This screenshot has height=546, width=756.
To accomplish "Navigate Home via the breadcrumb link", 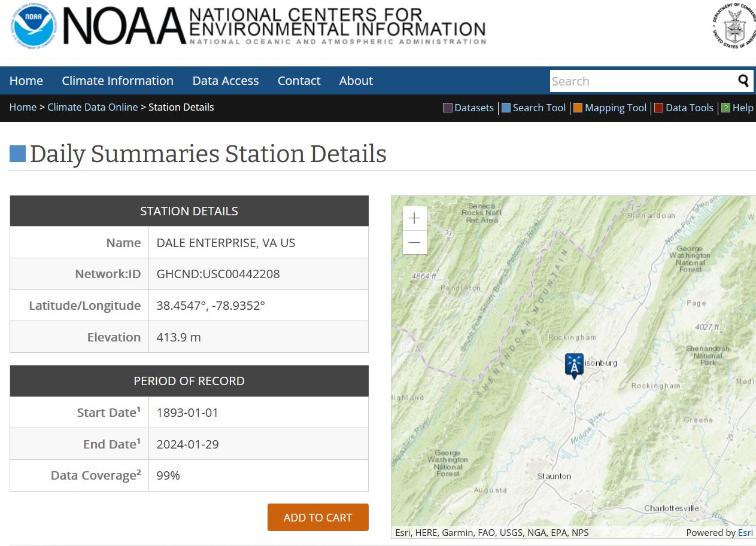I will [23, 107].
